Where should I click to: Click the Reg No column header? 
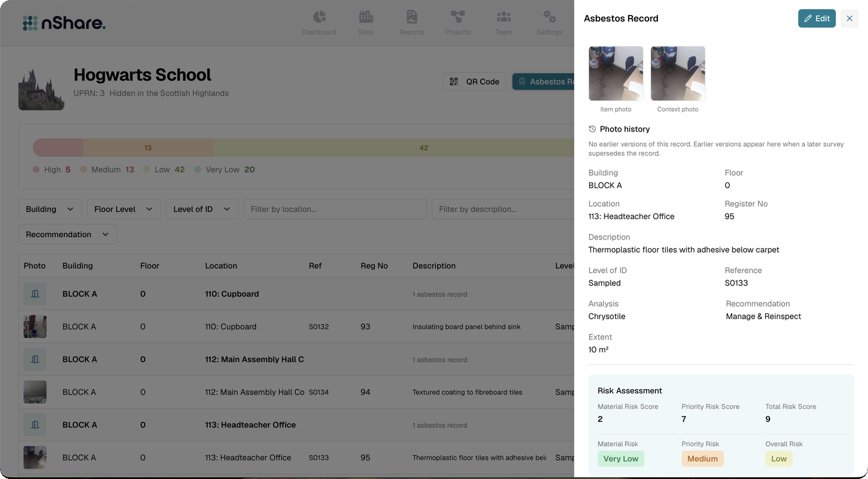click(374, 266)
